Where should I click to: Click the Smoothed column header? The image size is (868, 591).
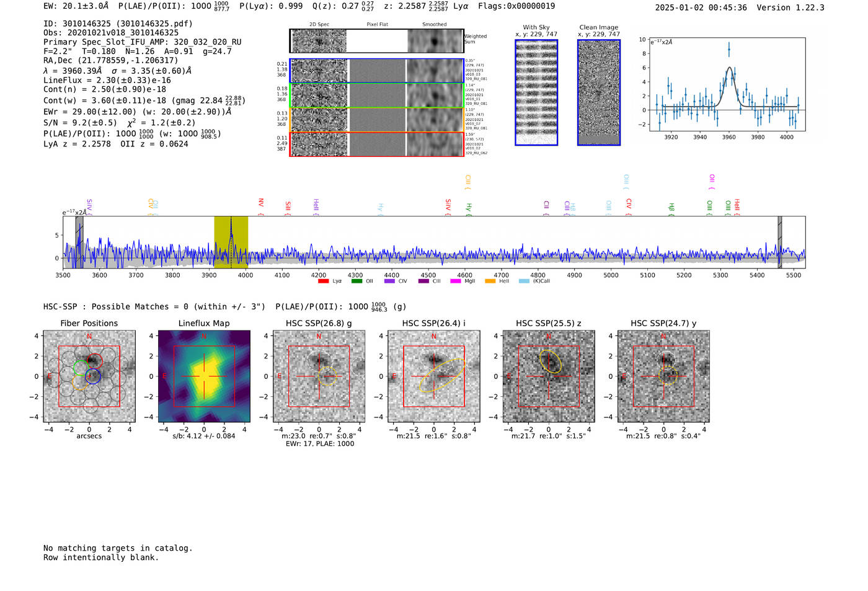coord(435,25)
